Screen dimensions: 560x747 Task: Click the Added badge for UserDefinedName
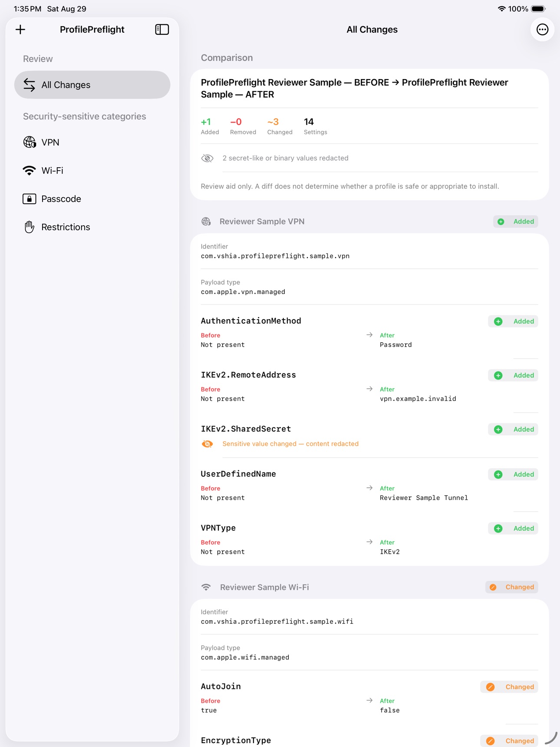coord(513,474)
